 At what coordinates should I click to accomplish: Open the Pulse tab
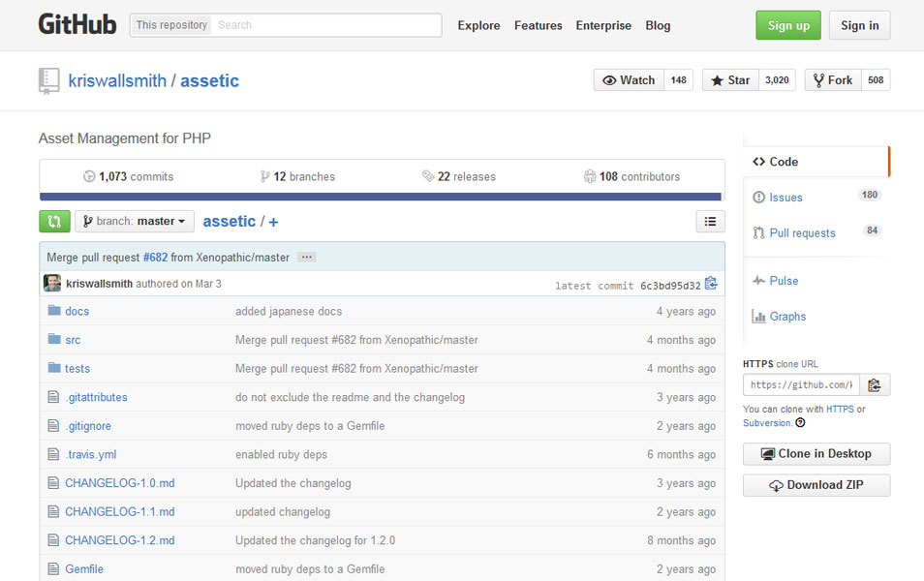[816, 281]
